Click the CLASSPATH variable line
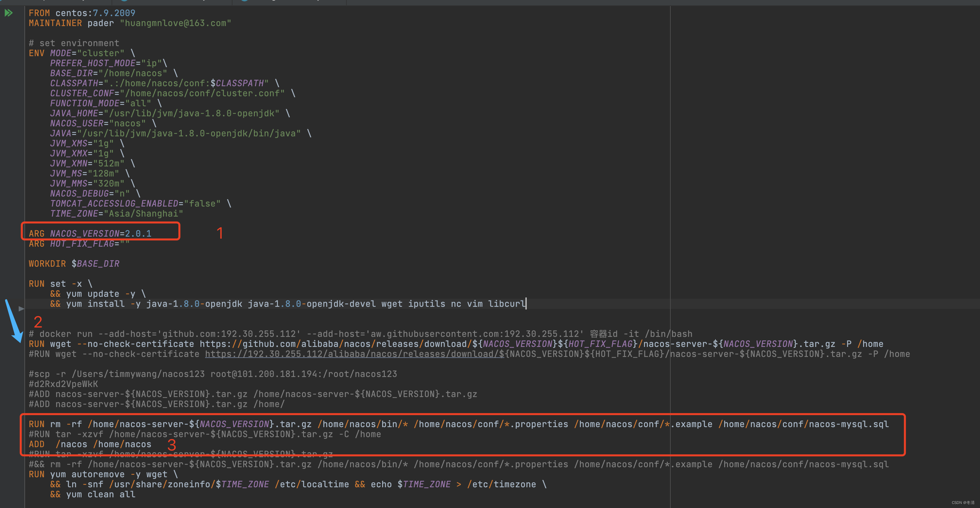Viewport: 980px width, 508px height. click(165, 83)
